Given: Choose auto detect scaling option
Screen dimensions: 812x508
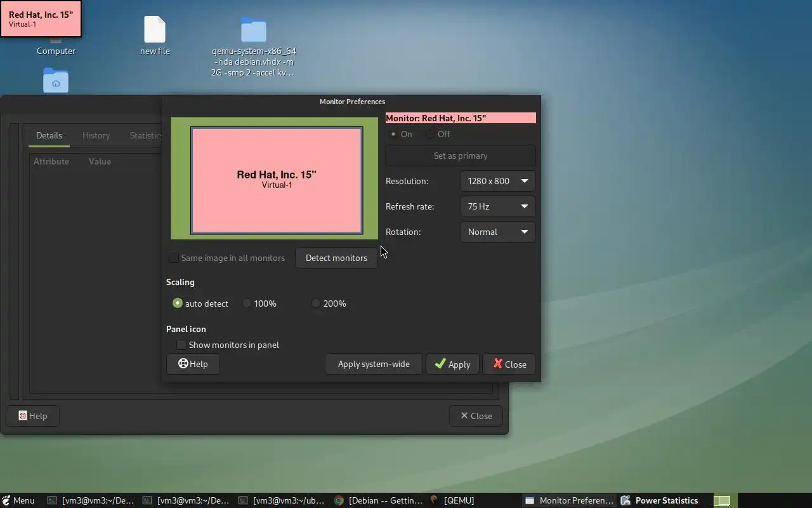Looking at the screenshot, I should point(178,304).
